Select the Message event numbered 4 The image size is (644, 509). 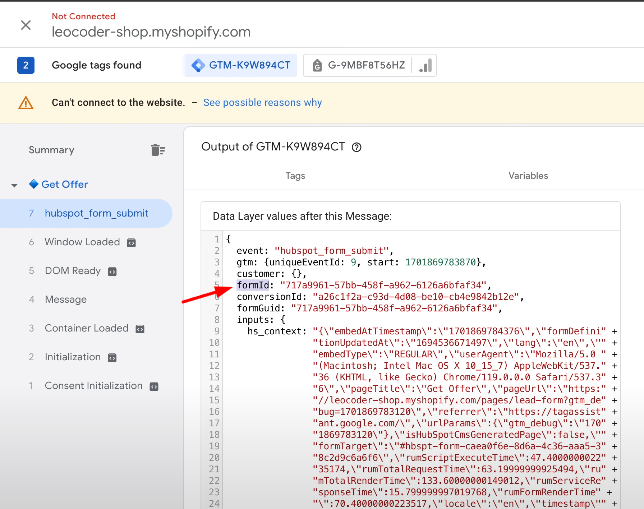[x=66, y=299]
